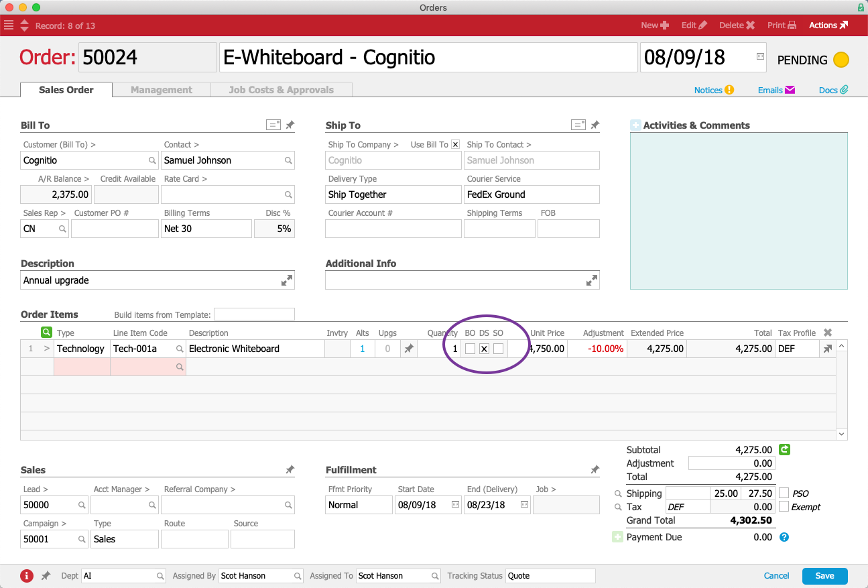The height and width of the screenshot is (588, 868).
Task: Click the Ship To address card icon
Action: pyautogui.click(x=578, y=125)
